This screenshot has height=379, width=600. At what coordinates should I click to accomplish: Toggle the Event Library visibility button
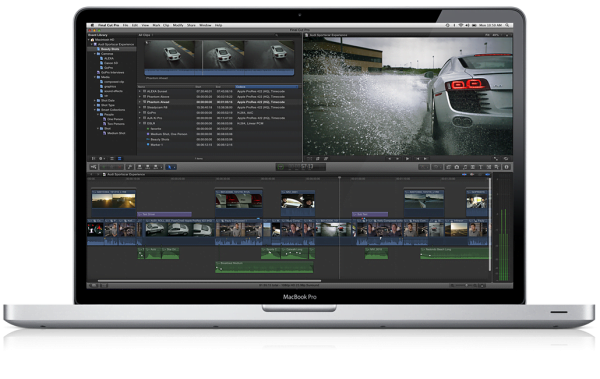94,158
